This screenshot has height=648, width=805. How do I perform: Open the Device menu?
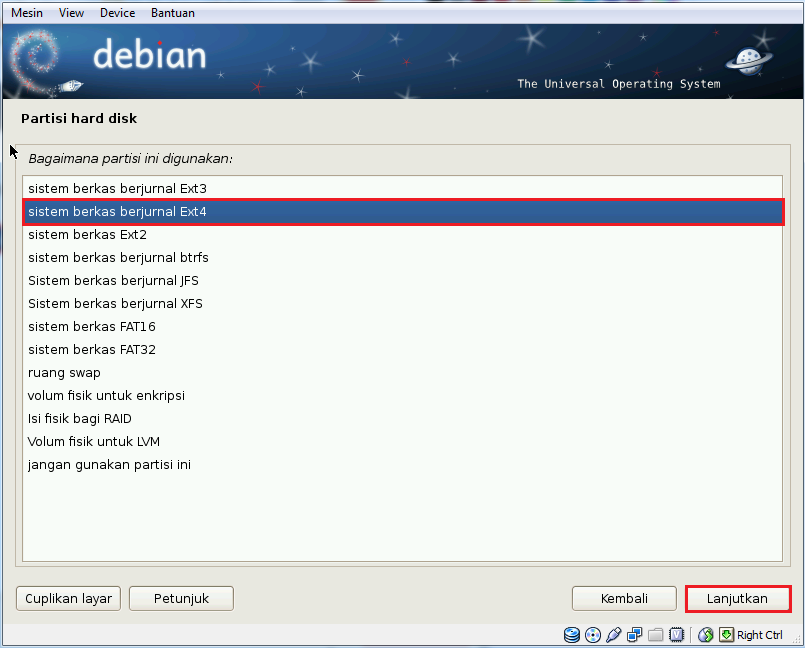point(117,13)
